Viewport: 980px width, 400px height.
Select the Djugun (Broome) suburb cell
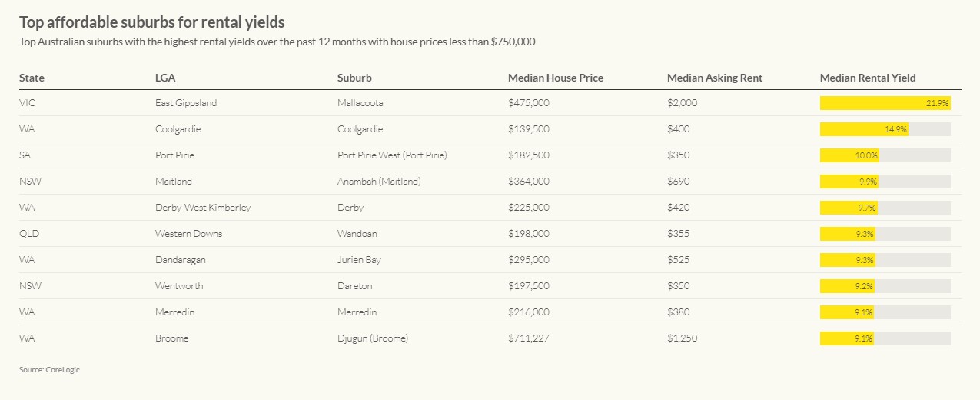tap(372, 338)
